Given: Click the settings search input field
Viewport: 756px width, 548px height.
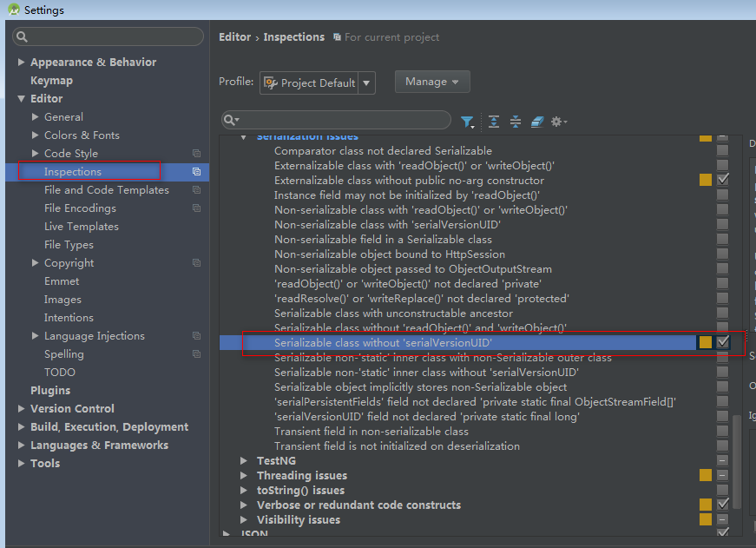Looking at the screenshot, I should tap(108, 36).
